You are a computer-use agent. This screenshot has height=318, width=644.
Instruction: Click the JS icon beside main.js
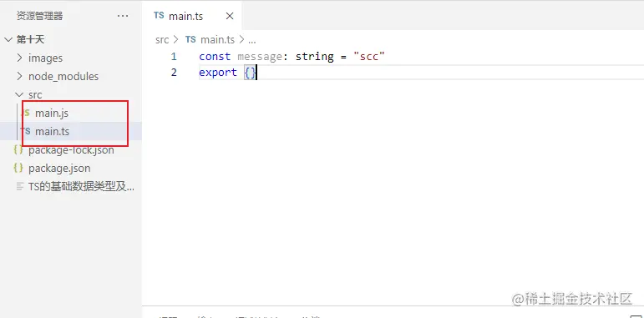pyautogui.click(x=25, y=113)
